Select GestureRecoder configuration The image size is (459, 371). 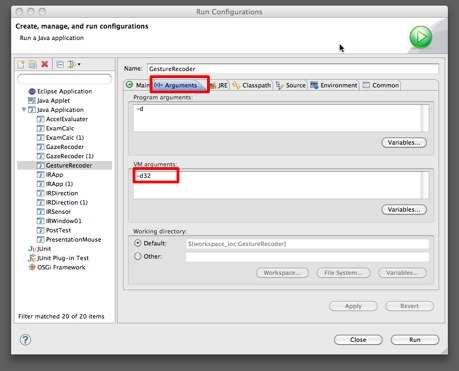(x=69, y=165)
